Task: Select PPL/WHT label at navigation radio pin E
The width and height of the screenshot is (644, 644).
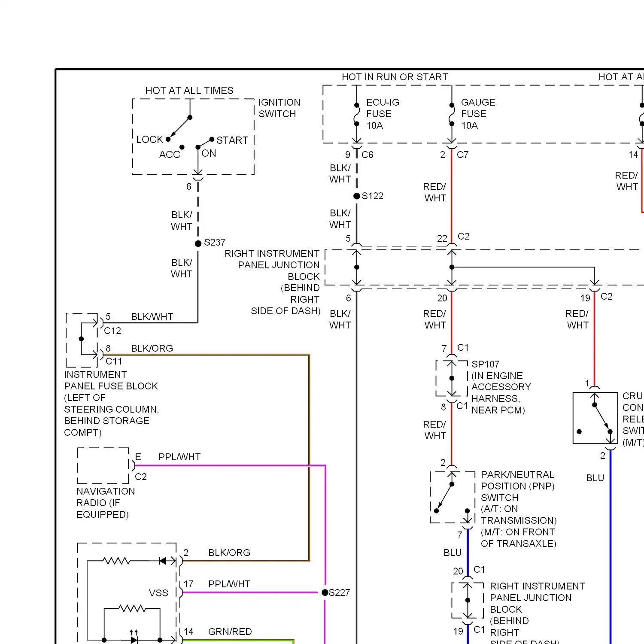Action: click(179, 457)
